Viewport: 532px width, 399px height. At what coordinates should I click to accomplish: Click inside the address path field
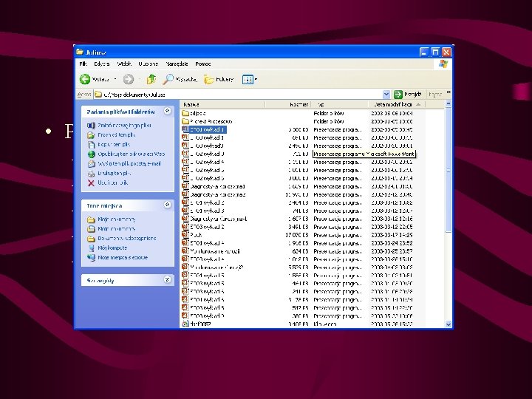point(238,95)
